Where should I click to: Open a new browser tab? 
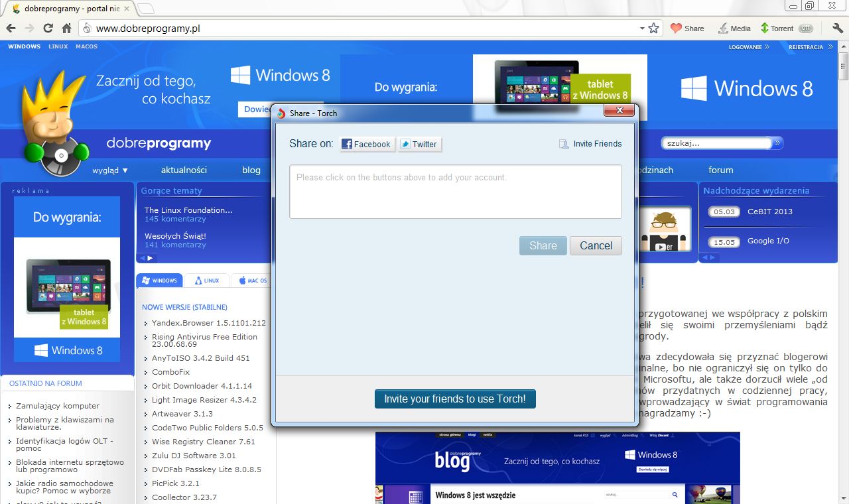tap(145, 9)
